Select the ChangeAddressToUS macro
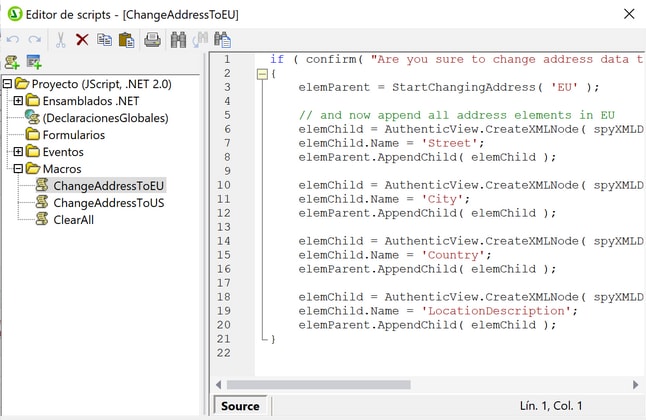 [x=108, y=203]
